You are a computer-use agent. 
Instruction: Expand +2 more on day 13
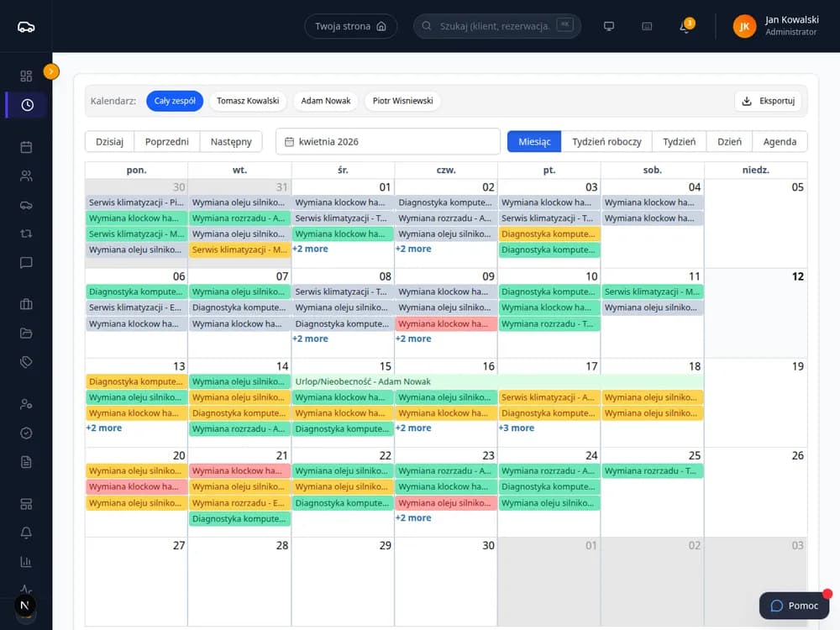click(104, 428)
